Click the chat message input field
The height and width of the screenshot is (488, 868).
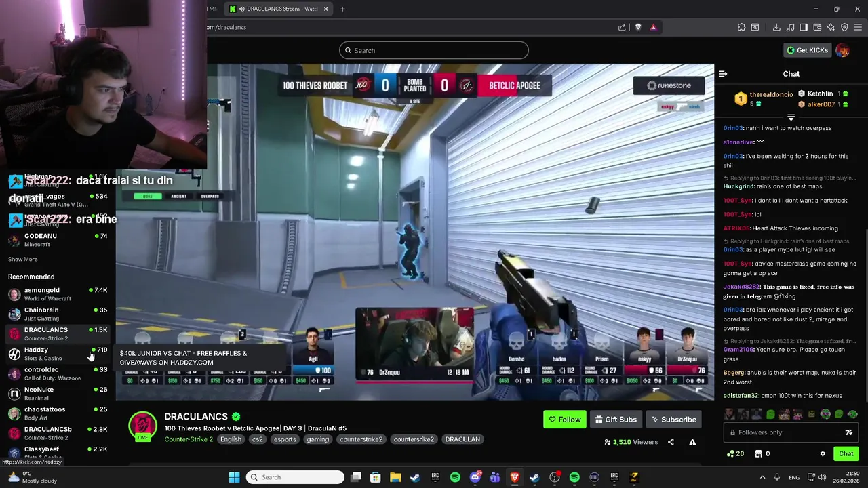(x=791, y=432)
